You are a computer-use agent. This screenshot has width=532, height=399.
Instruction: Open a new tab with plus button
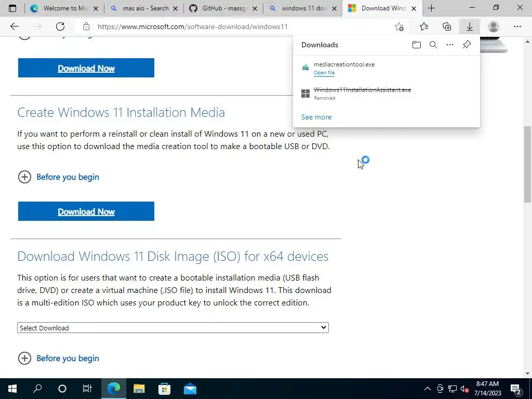click(432, 8)
